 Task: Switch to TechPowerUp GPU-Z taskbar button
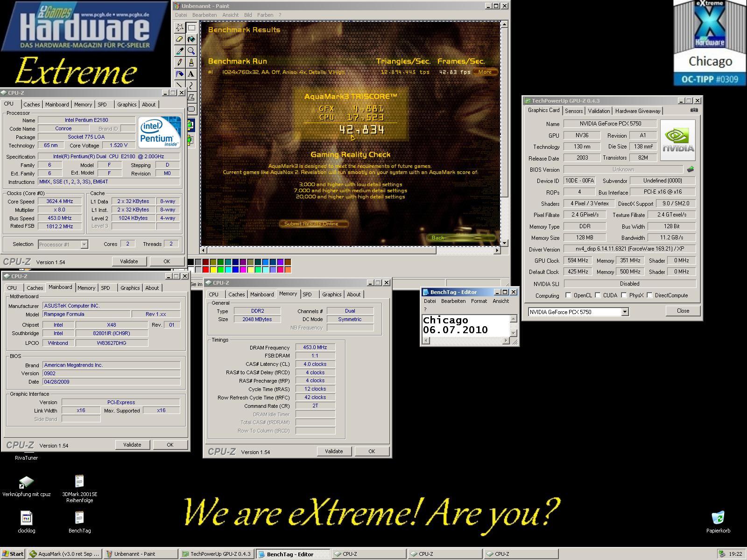click(x=217, y=554)
